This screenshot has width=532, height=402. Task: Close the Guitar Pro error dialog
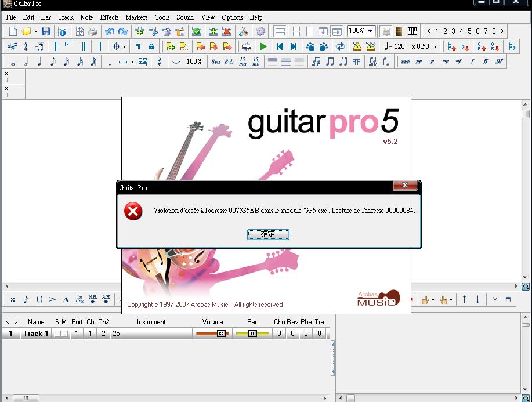pyautogui.click(x=405, y=185)
